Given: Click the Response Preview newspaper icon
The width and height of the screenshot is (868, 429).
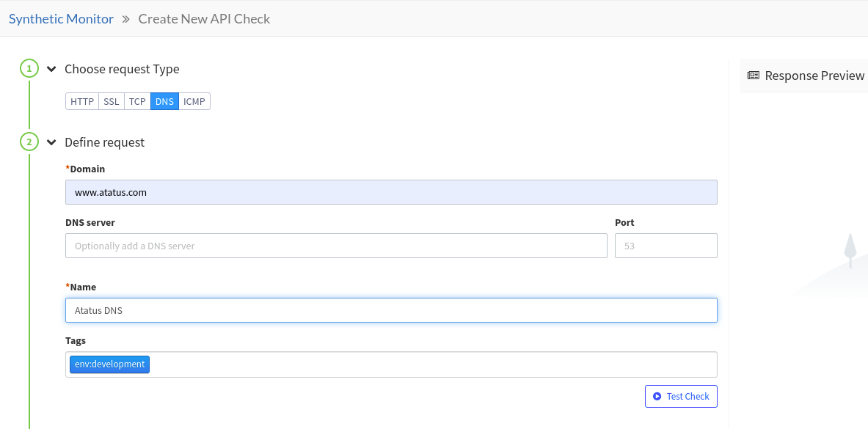Looking at the screenshot, I should [754, 76].
